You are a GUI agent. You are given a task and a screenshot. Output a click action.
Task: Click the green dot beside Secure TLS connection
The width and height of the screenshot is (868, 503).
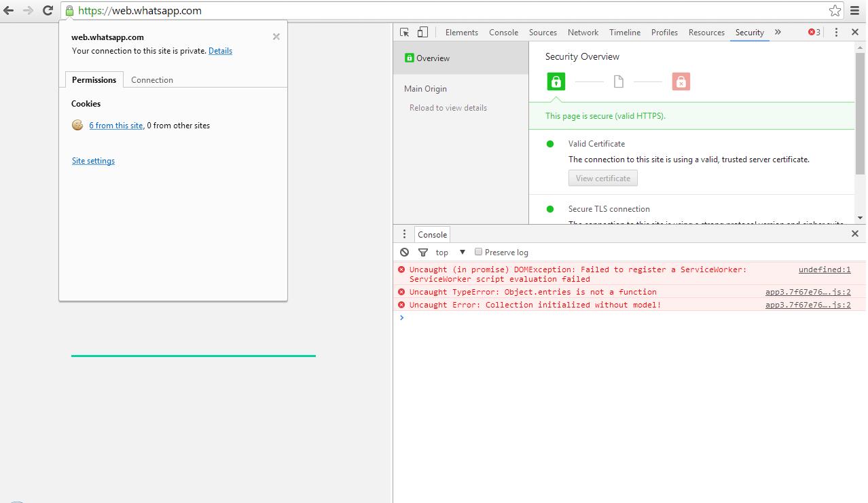click(x=550, y=209)
